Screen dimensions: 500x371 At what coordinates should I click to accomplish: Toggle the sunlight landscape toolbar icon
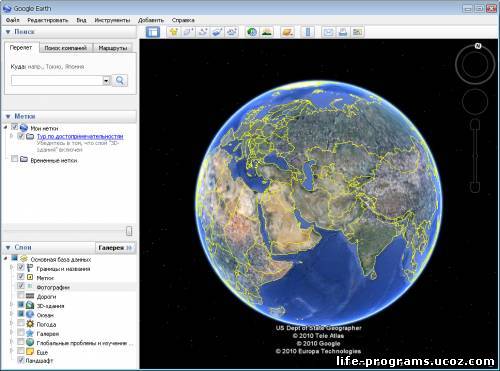point(267,32)
